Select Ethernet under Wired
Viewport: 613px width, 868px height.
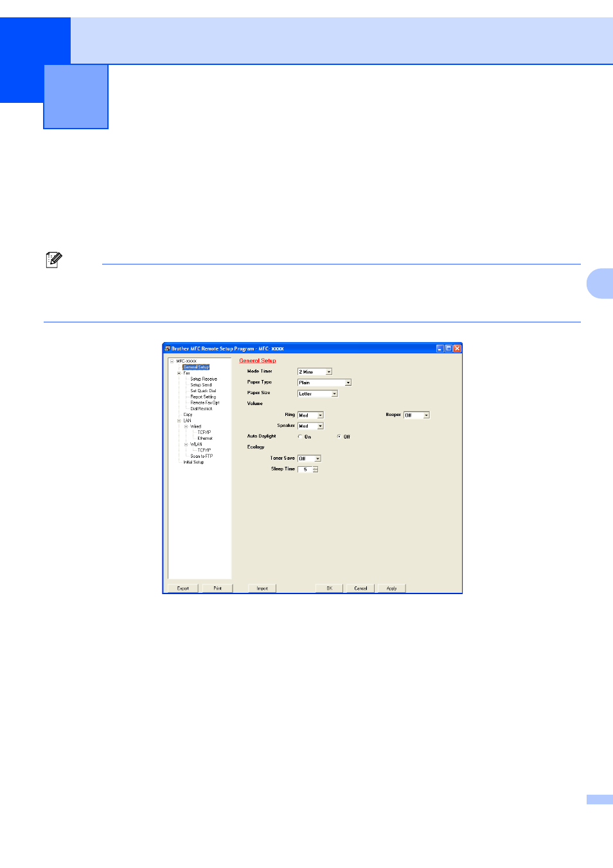click(x=205, y=439)
